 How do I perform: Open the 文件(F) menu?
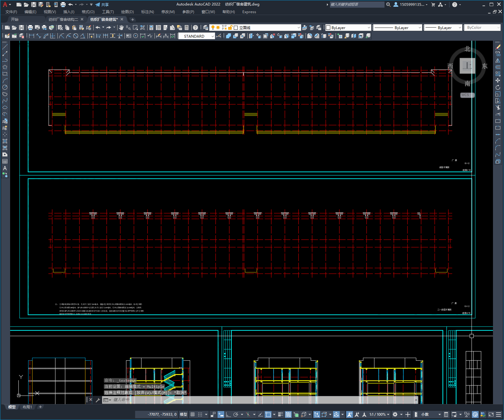pos(11,12)
